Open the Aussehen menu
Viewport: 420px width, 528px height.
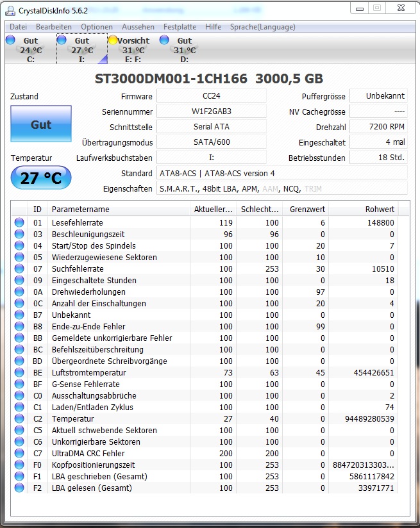(x=138, y=27)
